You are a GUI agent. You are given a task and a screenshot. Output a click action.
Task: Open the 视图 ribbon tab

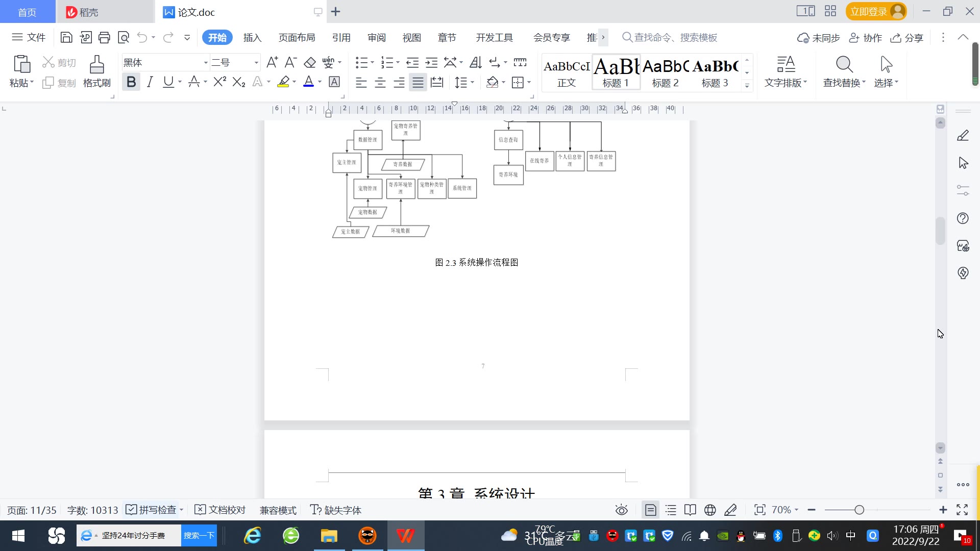411,37
